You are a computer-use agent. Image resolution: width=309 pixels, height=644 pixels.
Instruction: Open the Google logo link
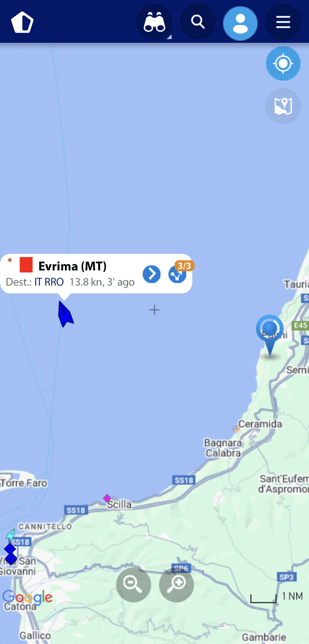click(x=27, y=597)
